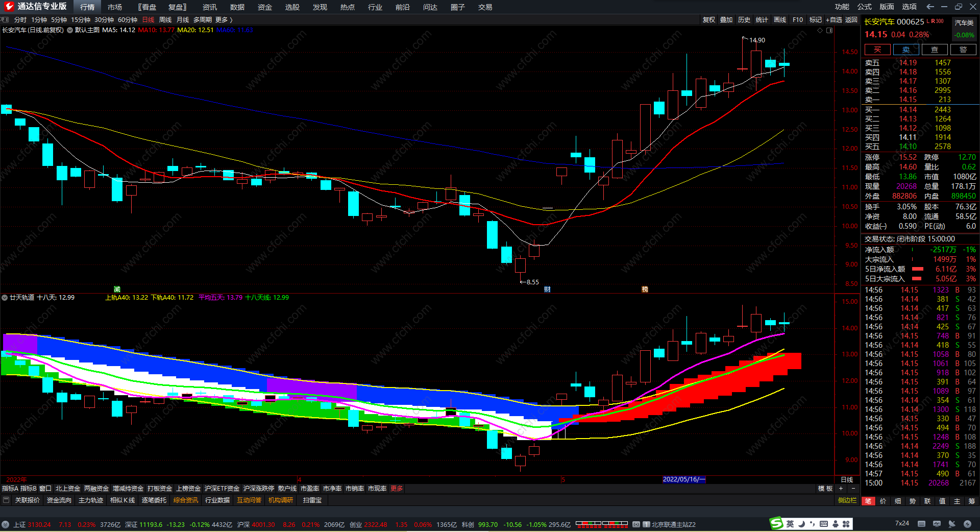Open the 交易 tab
The height and width of the screenshot is (532, 980).
point(485,7)
